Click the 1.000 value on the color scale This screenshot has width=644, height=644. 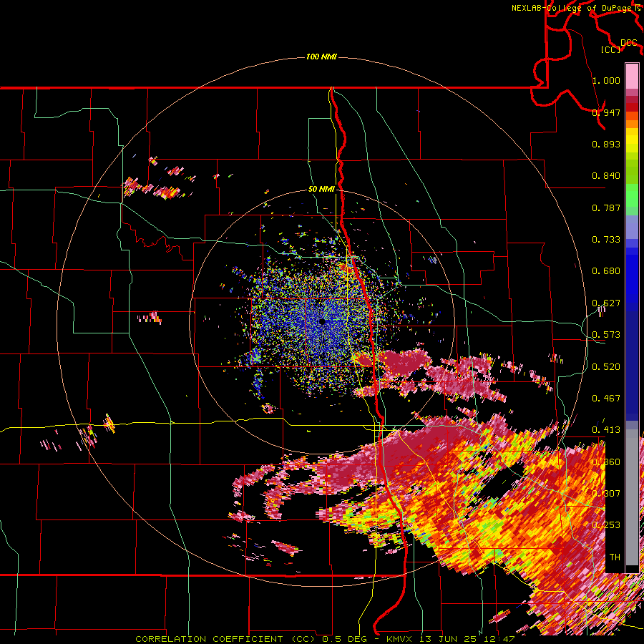(x=606, y=80)
